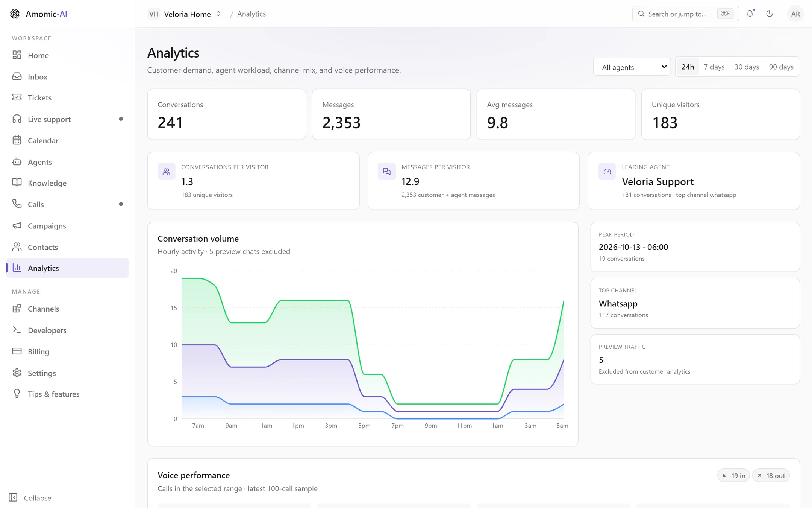Click the Leading Agent Veloria Support card

[x=694, y=181]
